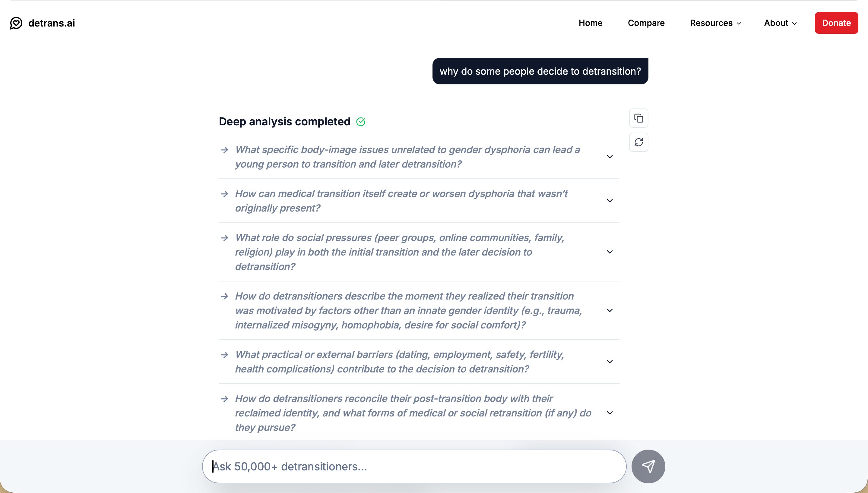Focus the Ask 50,000+ detransitioners input field
Viewport: 868px width, 493px height.
(x=414, y=466)
